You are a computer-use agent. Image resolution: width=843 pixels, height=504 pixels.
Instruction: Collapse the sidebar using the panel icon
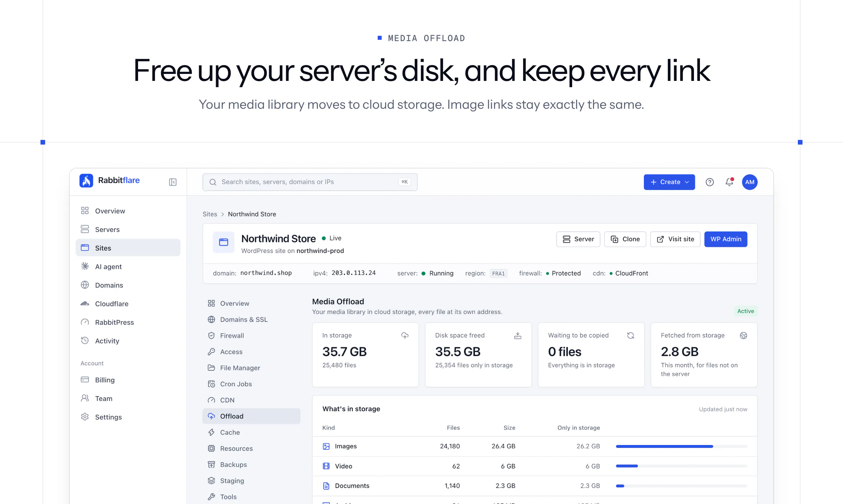coord(173,182)
